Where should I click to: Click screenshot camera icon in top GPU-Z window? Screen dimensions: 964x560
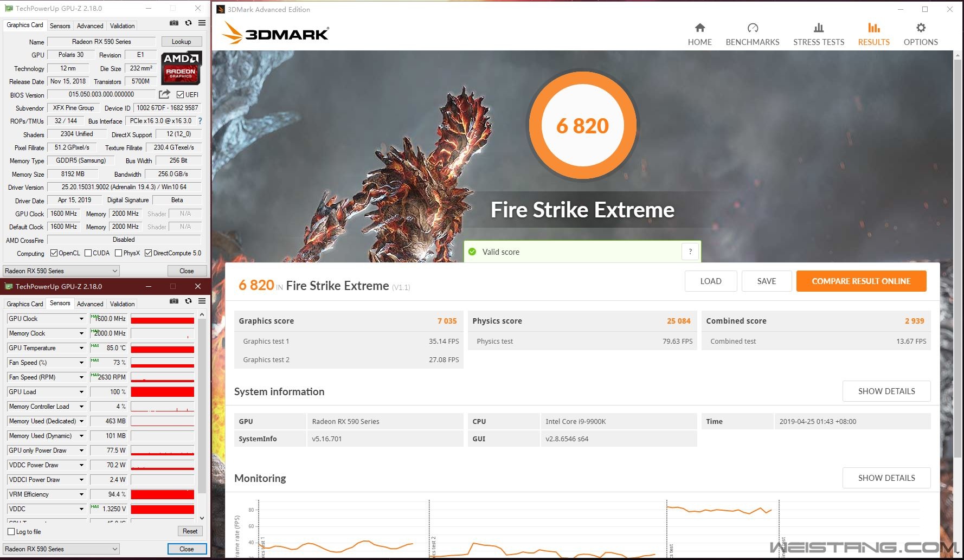click(174, 23)
